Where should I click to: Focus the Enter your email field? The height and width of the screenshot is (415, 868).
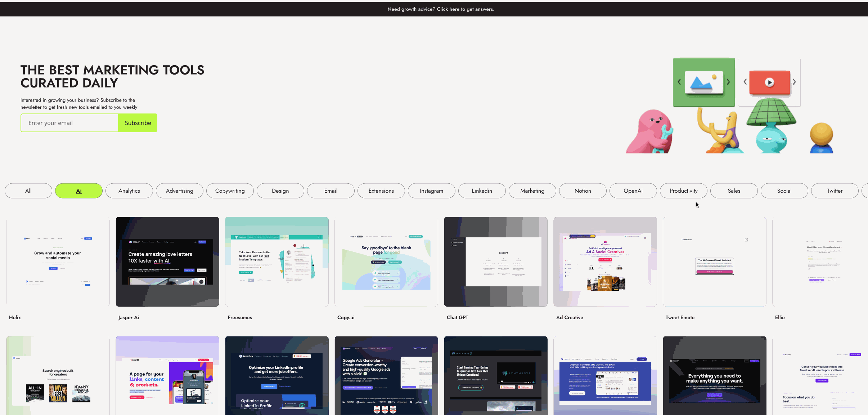pyautogui.click(x=70, y=123)
